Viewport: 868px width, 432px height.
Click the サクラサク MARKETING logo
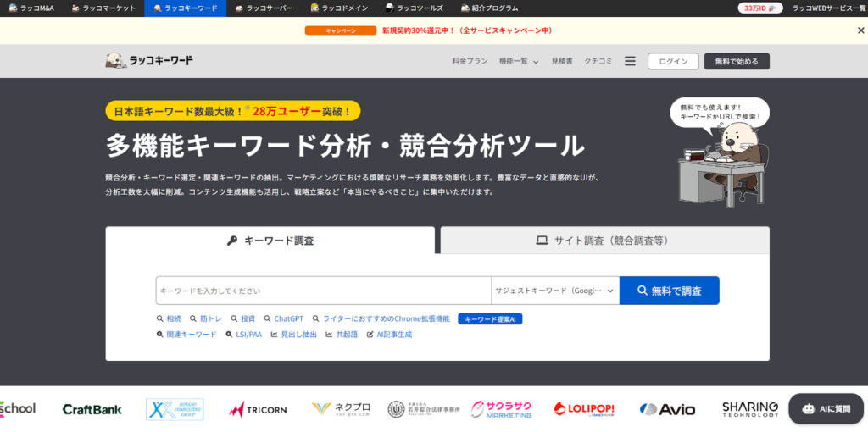502,409
